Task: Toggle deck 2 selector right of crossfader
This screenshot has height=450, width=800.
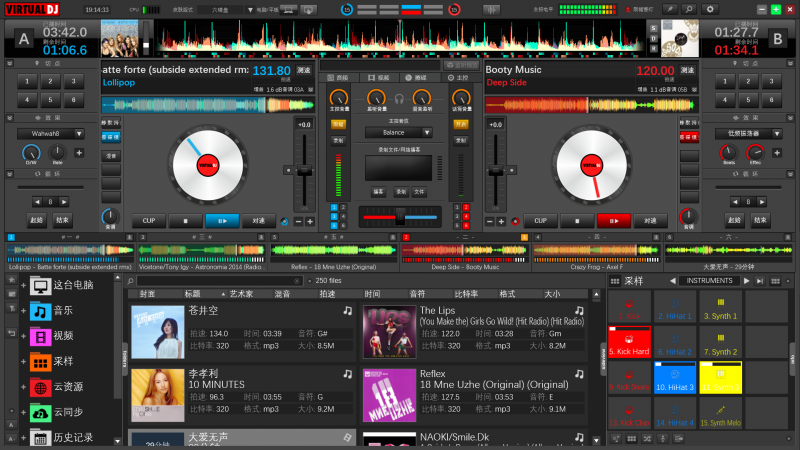Action: click(466, 207)
